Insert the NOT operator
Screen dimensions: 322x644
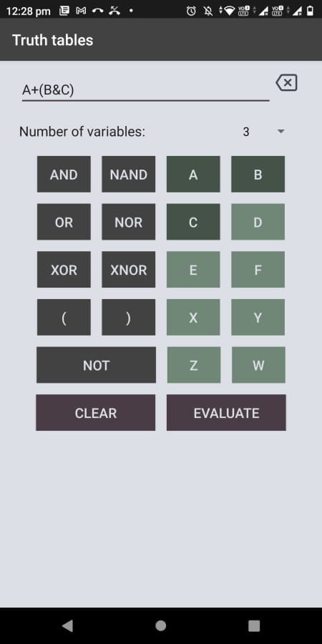[96, 365]
